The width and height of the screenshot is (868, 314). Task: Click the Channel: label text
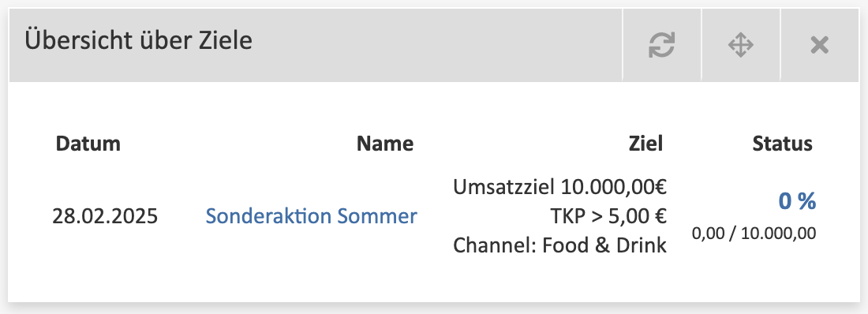[x=495, y=245]
